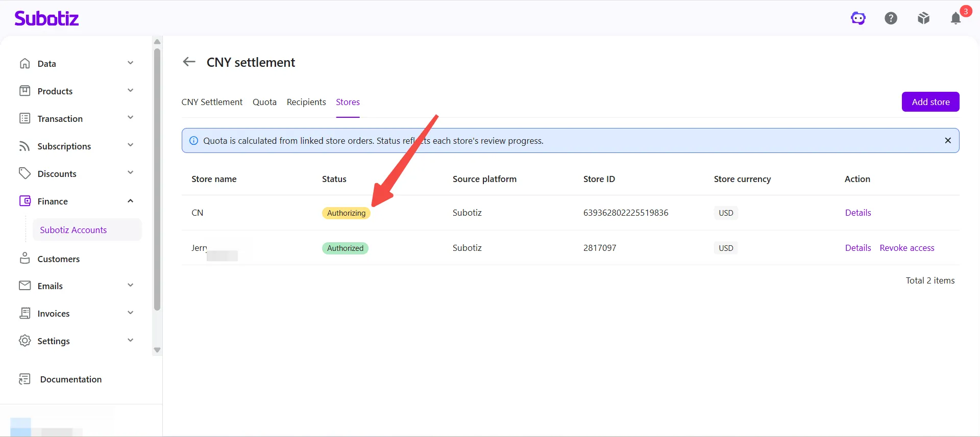Expand the Subscriptions menu chevron
The image size is (980, 437).
(x=130, y=145)
